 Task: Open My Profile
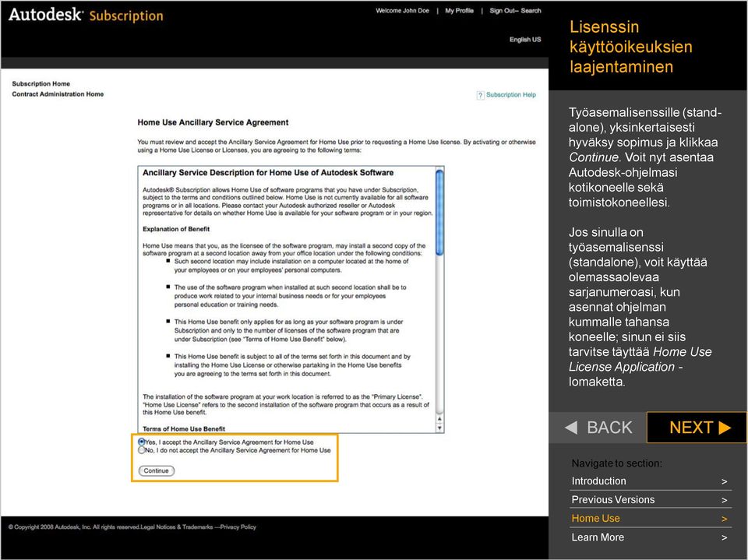[460, 10]
